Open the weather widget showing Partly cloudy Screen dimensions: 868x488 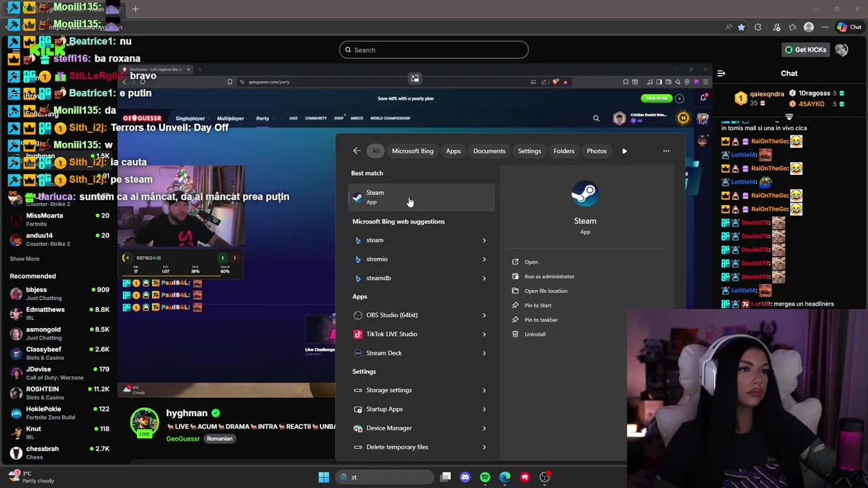coord(31,477)
